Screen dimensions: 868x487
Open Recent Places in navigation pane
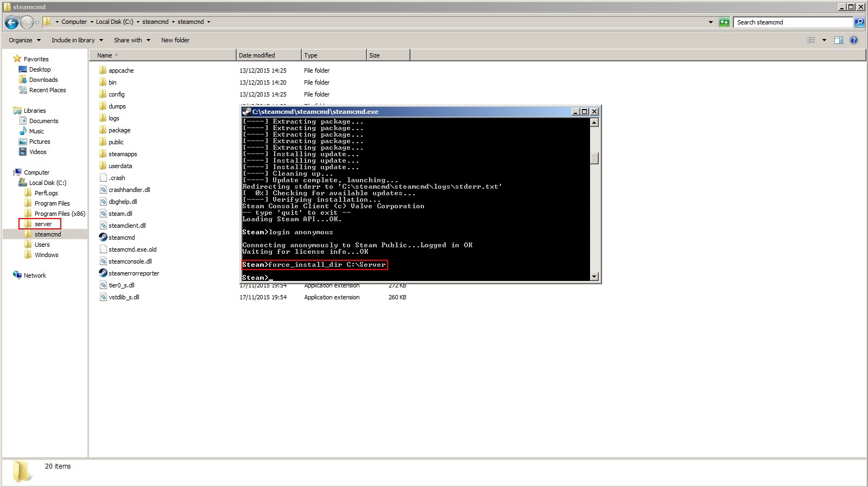pyautogui.click(x=47, y=90)
